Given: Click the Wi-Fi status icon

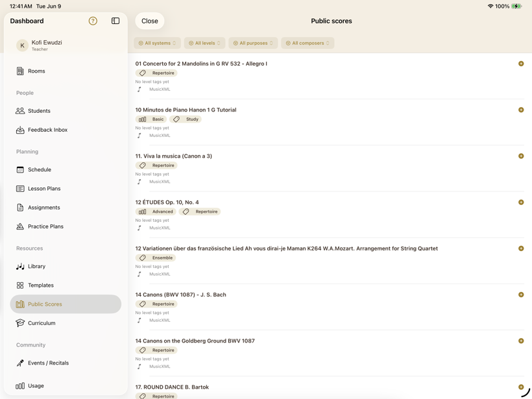Looking at the screenshot, I should pos(490,6).
